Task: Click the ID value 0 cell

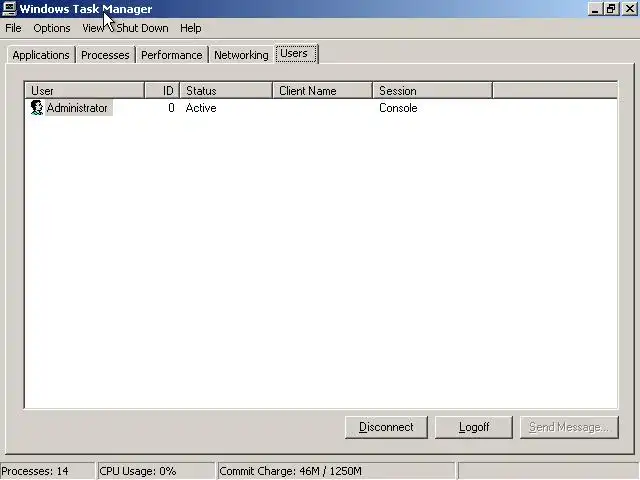Action: [x=171, y=108]
